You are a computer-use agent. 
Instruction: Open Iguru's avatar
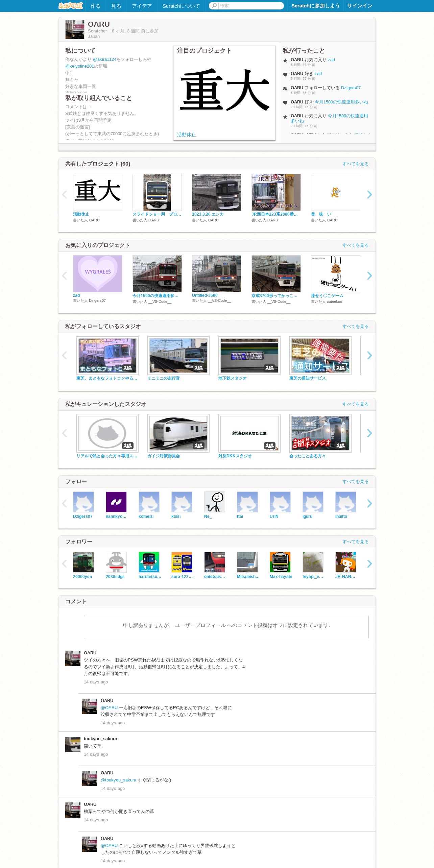313,502
